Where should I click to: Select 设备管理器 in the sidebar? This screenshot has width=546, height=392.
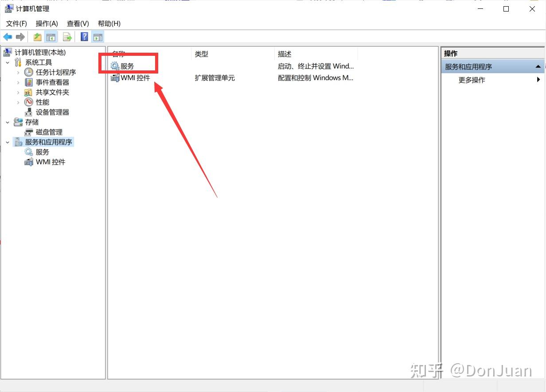52,112
